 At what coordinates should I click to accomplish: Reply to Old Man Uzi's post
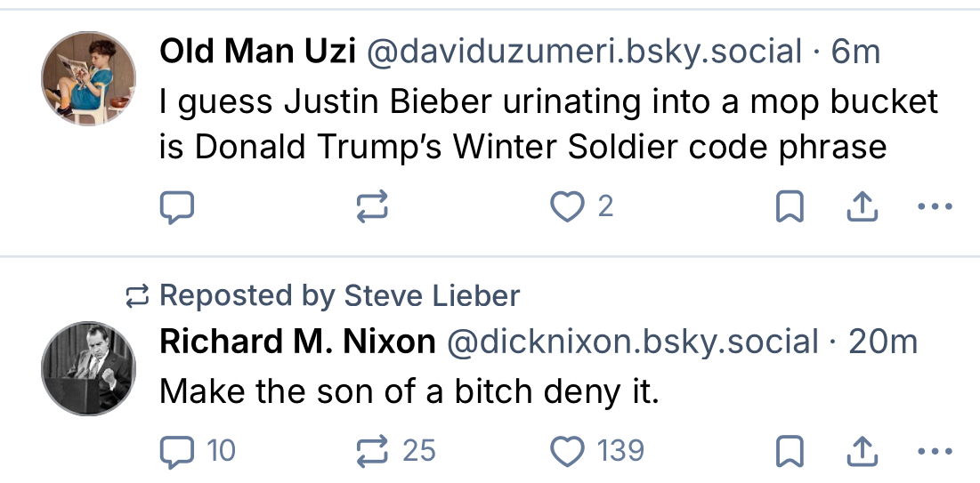[176, 207]
